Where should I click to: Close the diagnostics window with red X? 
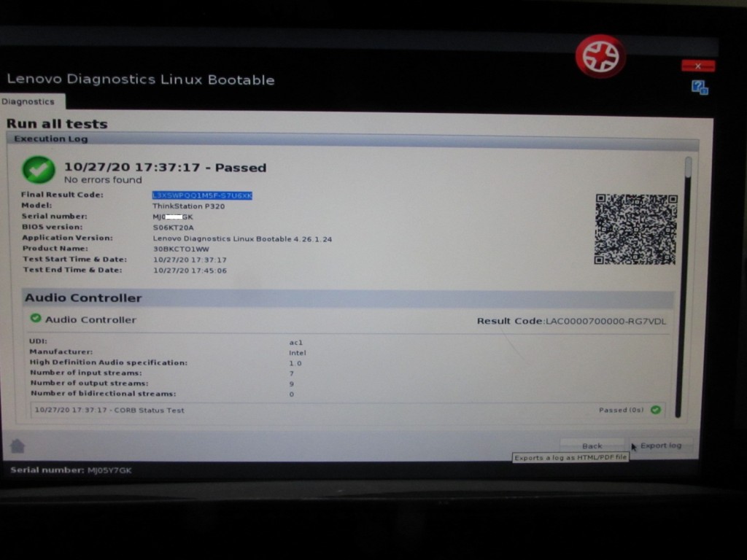tap(698, 66)
